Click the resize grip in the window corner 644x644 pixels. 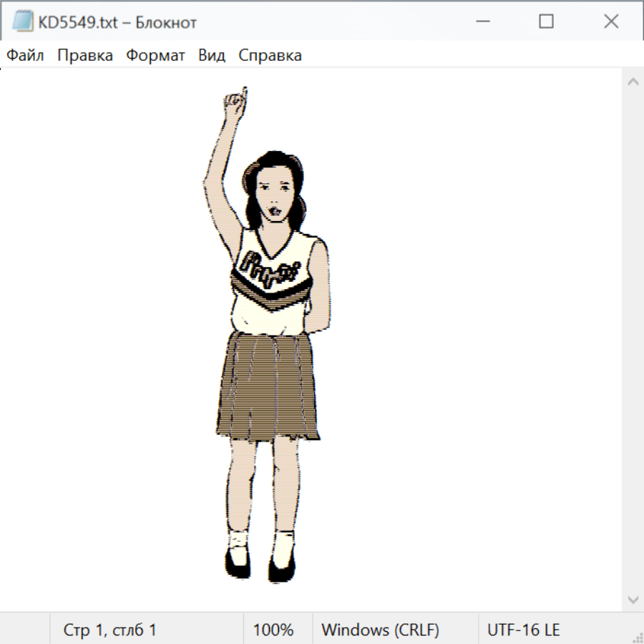(x=637, y=637)
